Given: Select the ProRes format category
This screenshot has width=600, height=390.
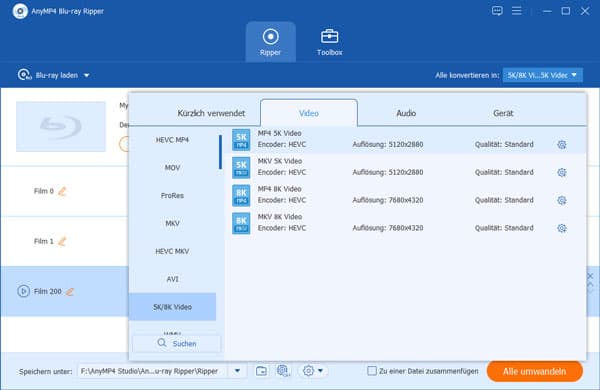Looking at the screenshot, I should (172, 196).
